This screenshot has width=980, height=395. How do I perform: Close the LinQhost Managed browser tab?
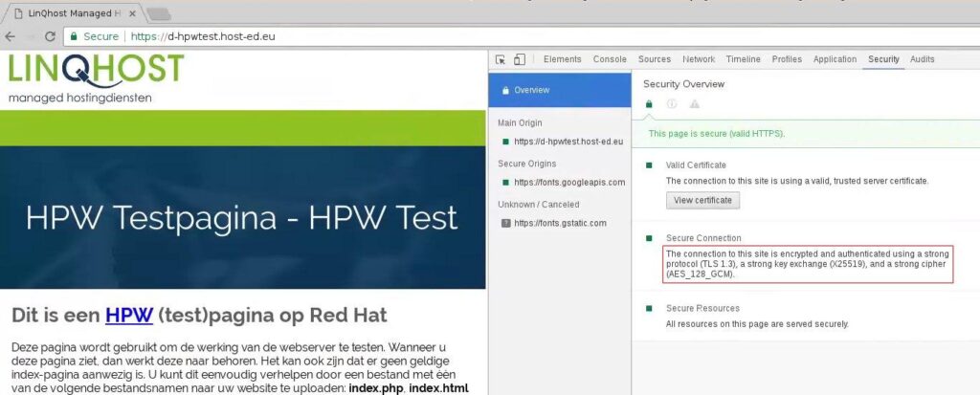(132, 13)
